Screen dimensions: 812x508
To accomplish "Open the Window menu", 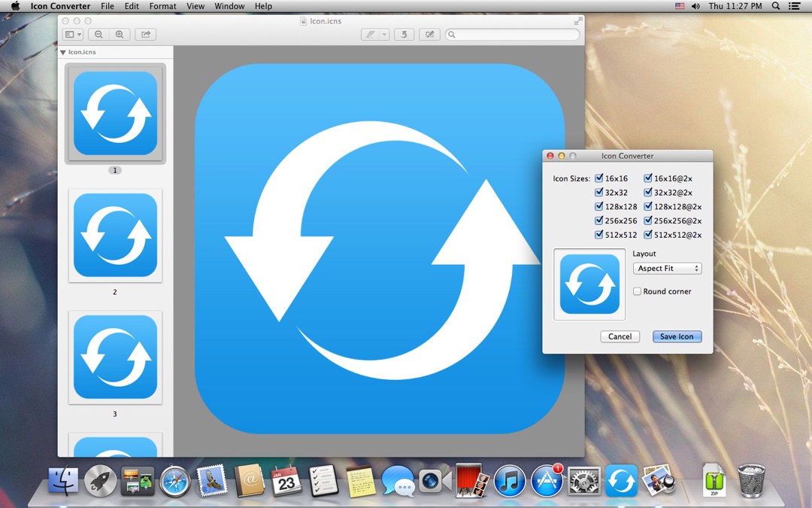I will [229, 6].
